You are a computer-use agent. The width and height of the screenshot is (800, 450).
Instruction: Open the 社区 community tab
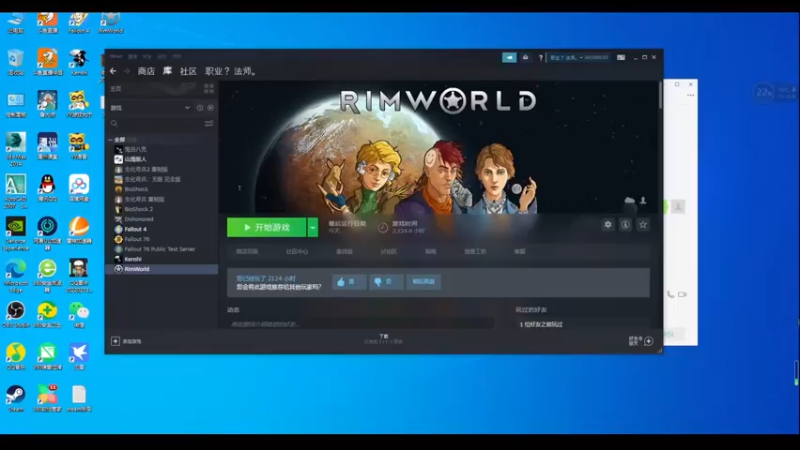(188, 71)
